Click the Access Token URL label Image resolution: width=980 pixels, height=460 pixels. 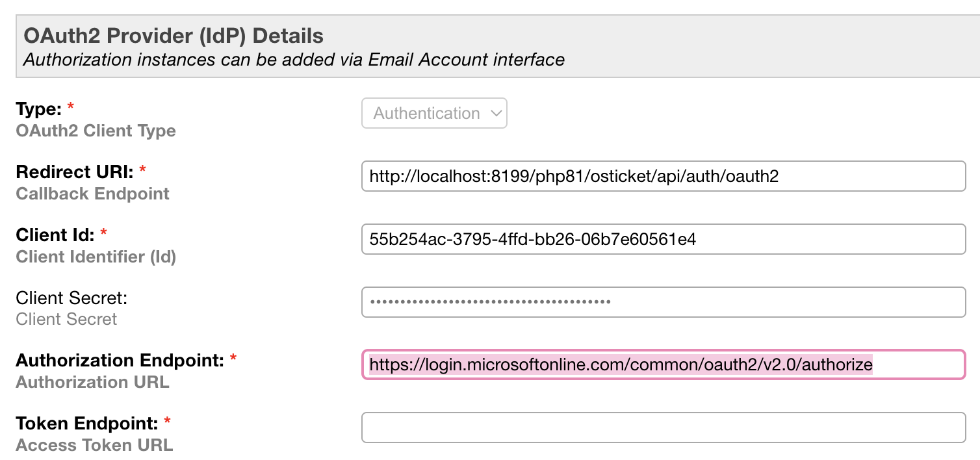click(x=94, y=444)
